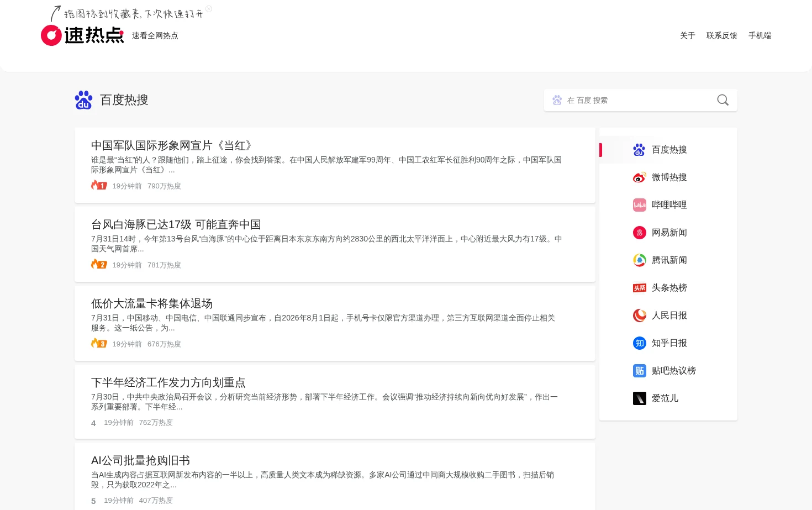The width and height of the screenshot is (812, 510).
Task: Switch to 腾讯新闻 in the sidebar
Action: coord(668,260)
